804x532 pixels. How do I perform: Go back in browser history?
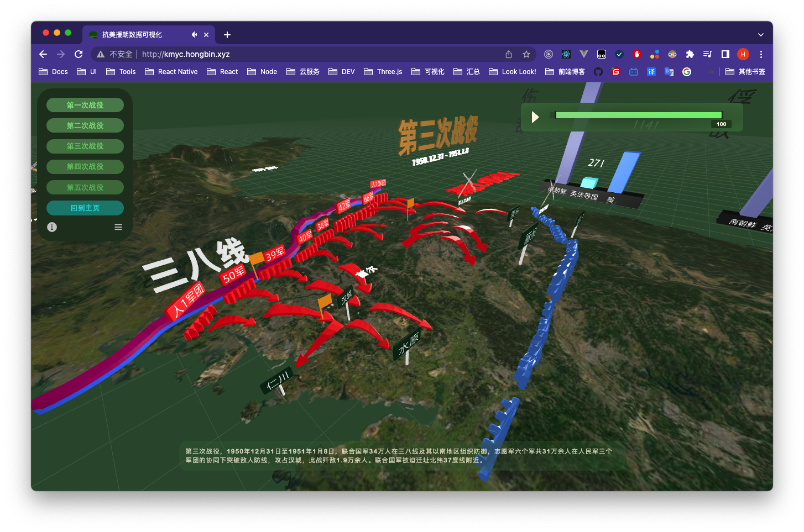[43, 54]
